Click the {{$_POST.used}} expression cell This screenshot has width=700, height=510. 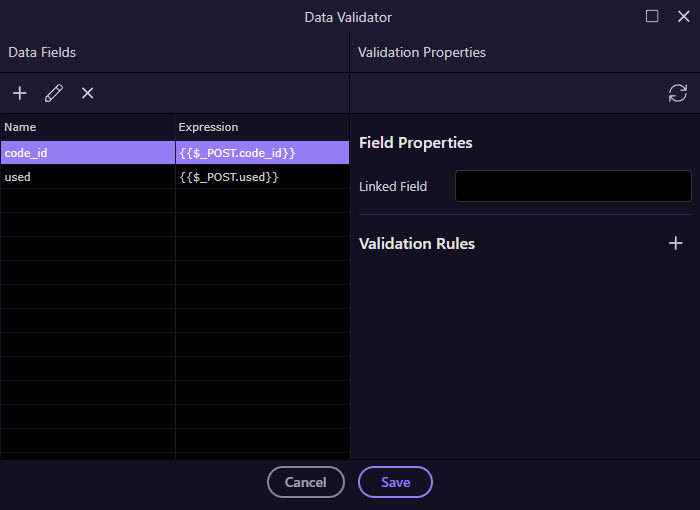point(262,177)
